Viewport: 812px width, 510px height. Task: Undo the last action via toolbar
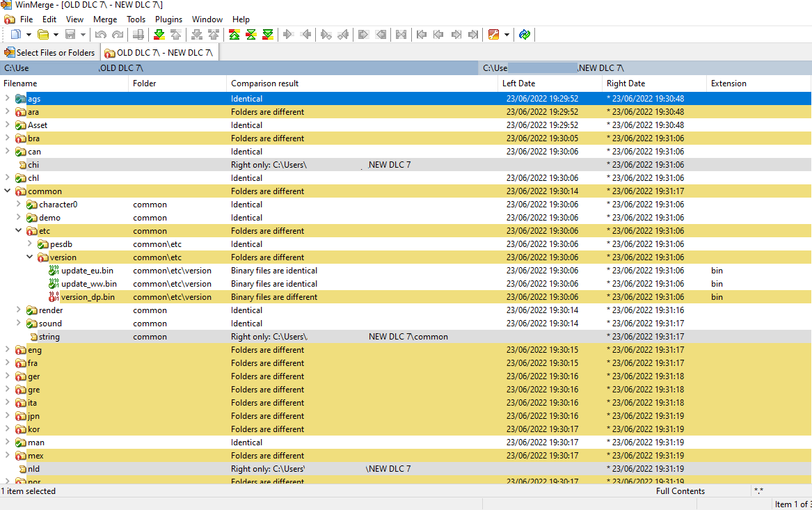pyautogui.click(x=101, y=35)
